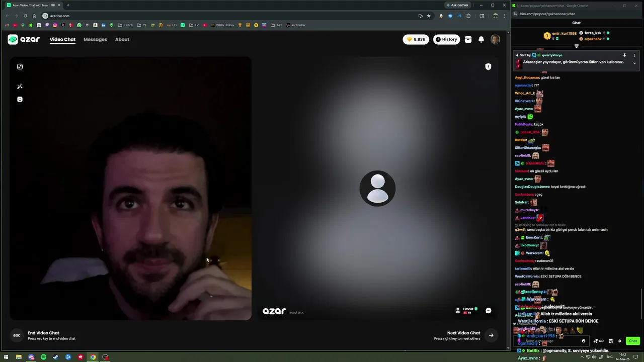Viewport: 644px width, 362px height.
Task: Open Windows Start menu
Action: pos(6,357)
